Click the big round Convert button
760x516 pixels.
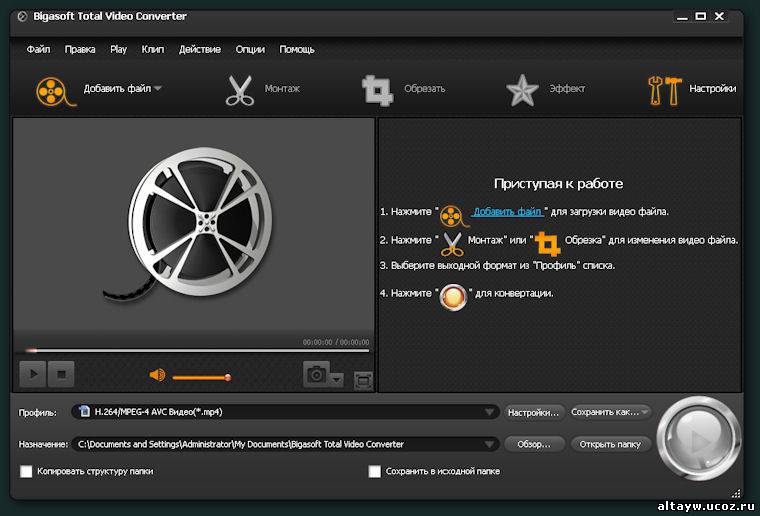[698, 439]
